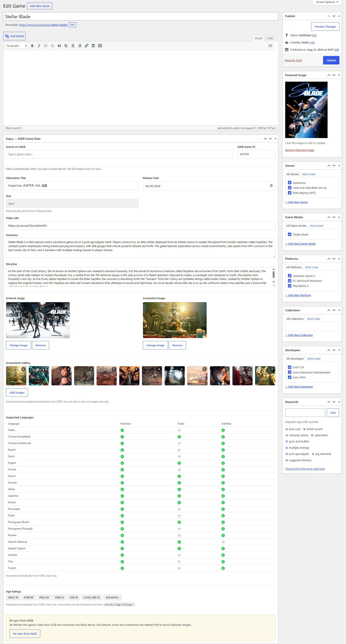The width and height of the screenshot is (346, 644).
Task: Uncheck PlayStation 5 platform
Action: point(290,286)
